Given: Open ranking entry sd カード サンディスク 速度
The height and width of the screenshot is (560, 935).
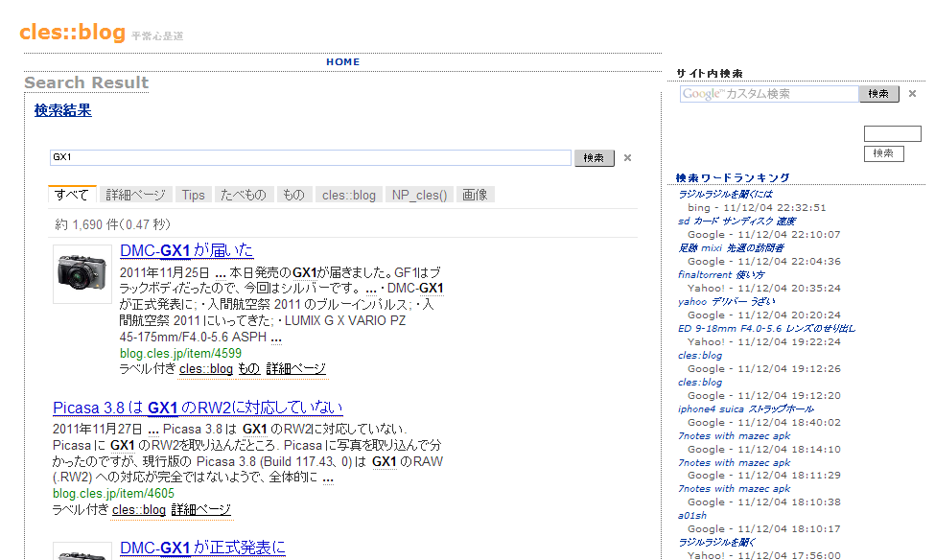Looking at the screenshot, I should point(737,222).
